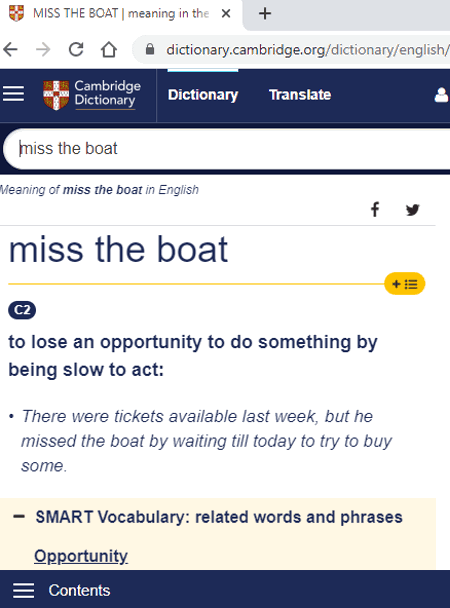This screenshot has height=608, width=450.
Task: Share the entry on Twitter
Action: coord(413,210)
